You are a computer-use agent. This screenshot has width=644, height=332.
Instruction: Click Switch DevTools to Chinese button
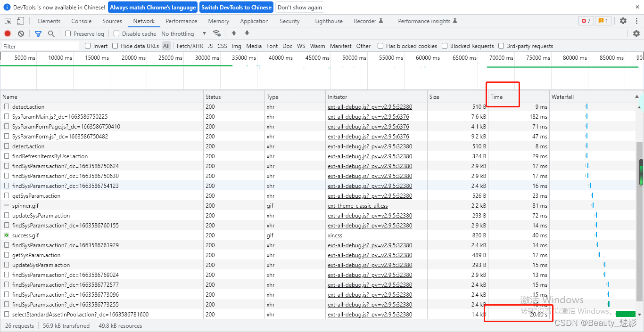pyautogui.click(x=236, y=8)
